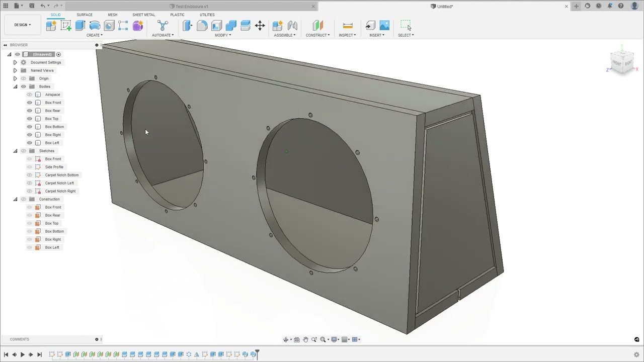This screenshot has height=362, width=644.
Task: Select the Offset Plane construct tool
Action: coord(317,26)
